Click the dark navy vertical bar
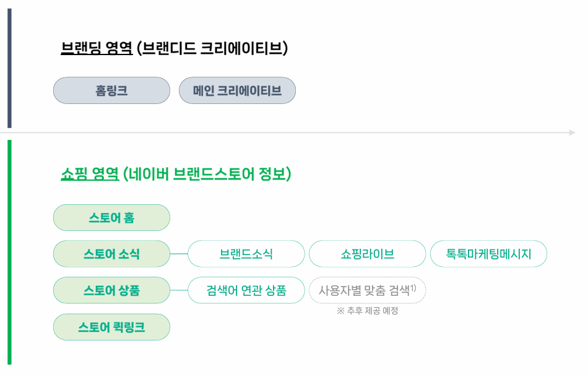 point(9,68)
